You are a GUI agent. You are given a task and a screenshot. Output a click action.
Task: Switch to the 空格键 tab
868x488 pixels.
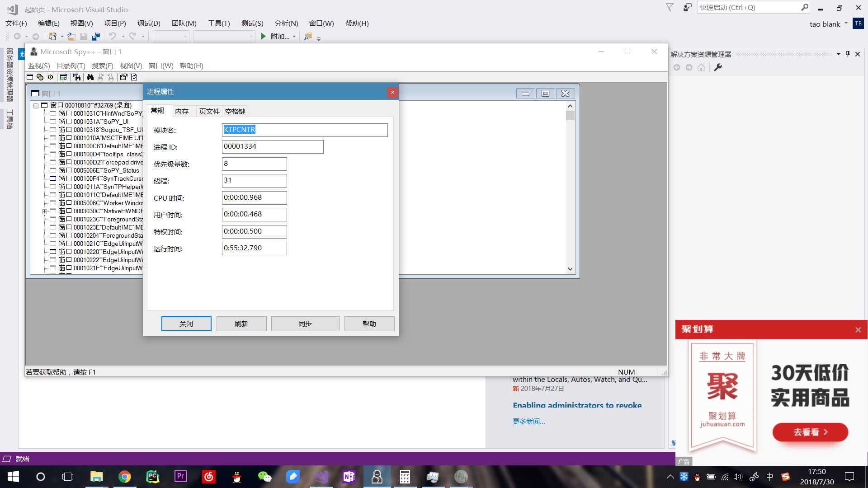[235, 111]
